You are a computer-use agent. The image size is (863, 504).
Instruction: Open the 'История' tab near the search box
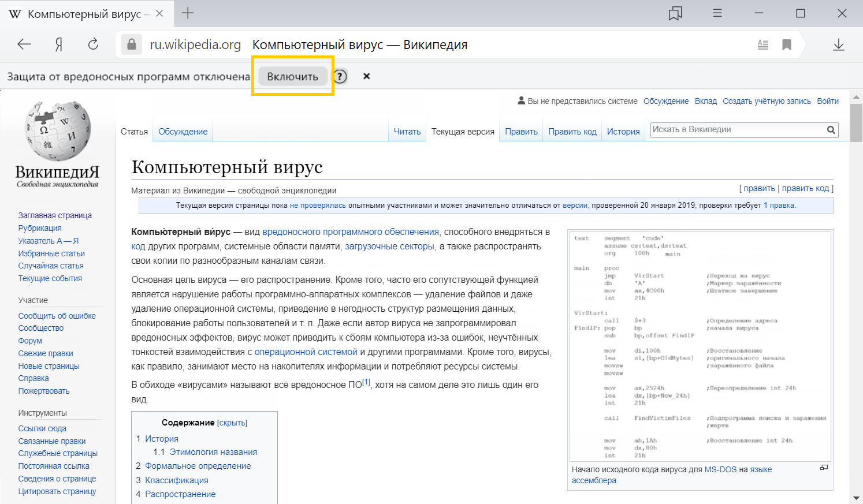point(623,132)
